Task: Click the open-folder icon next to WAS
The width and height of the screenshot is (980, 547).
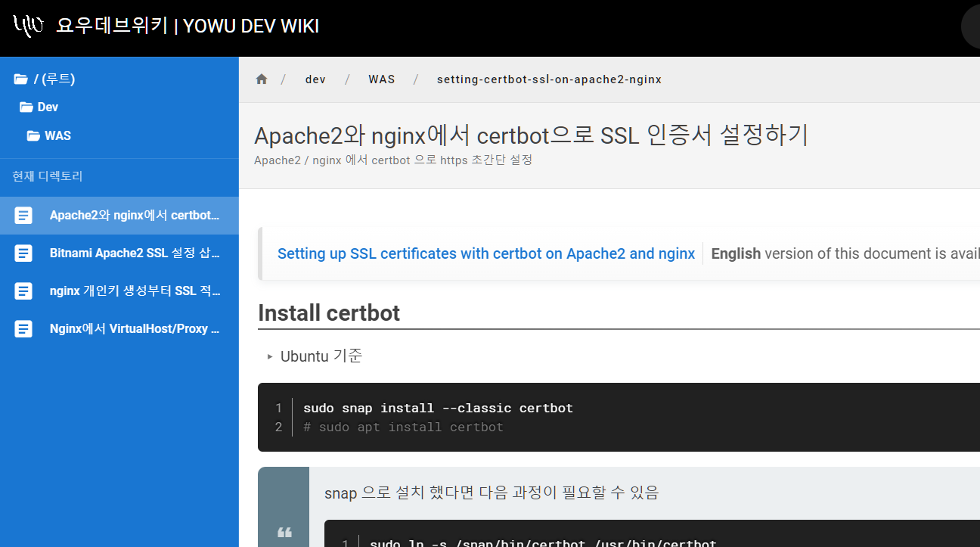Action: [x=33, y=136]
